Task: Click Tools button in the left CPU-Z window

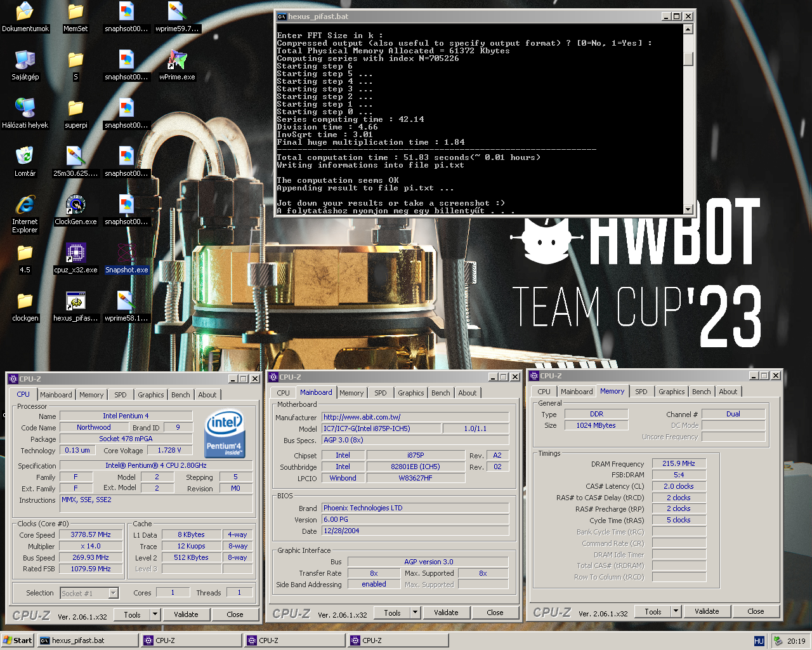Action: coord(132,614)
